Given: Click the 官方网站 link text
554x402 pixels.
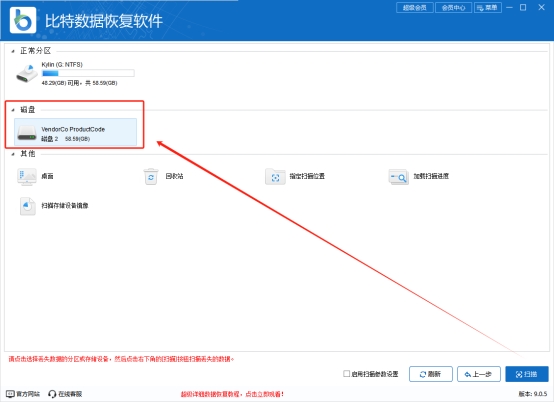Looking at the screenshot, I should (x=28, y=394).
